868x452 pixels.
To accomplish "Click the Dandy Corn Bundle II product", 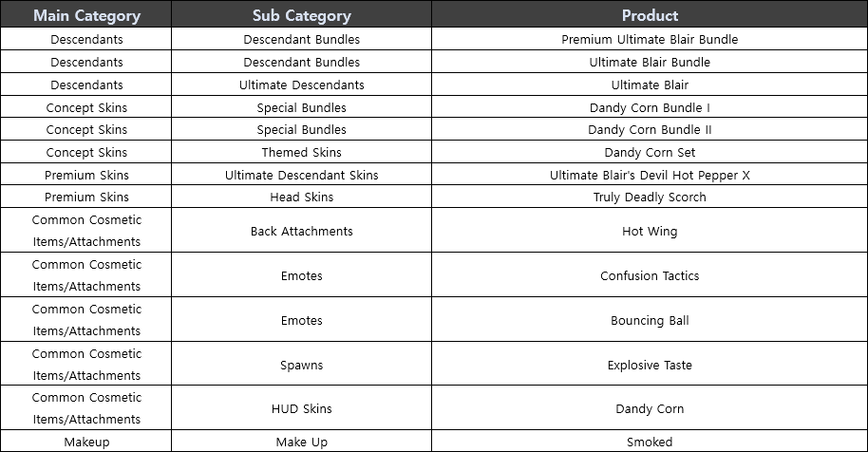I will (x=650, y=130).
